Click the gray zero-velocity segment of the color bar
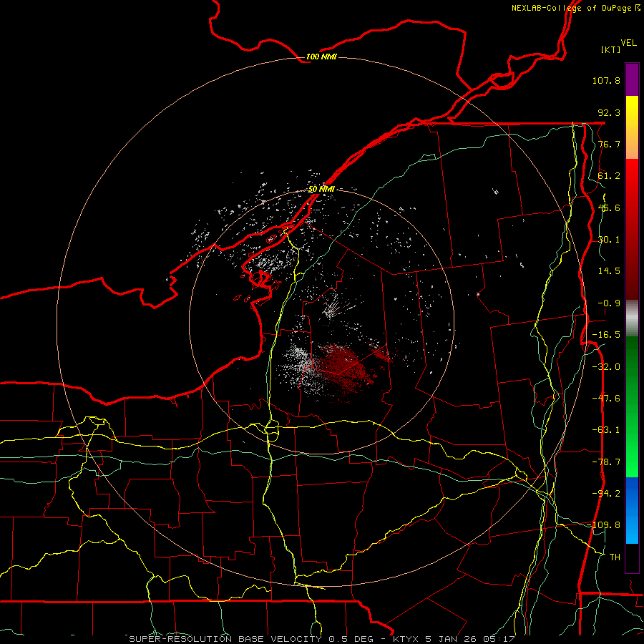This screenshot has height=644, width=644. (632, 318)
